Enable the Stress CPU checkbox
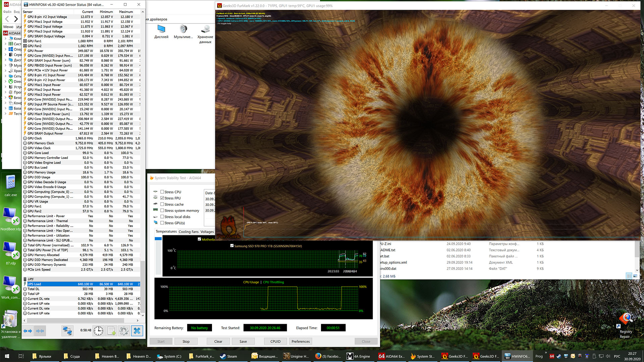This screenshot has width=644, height=362. 162,192
